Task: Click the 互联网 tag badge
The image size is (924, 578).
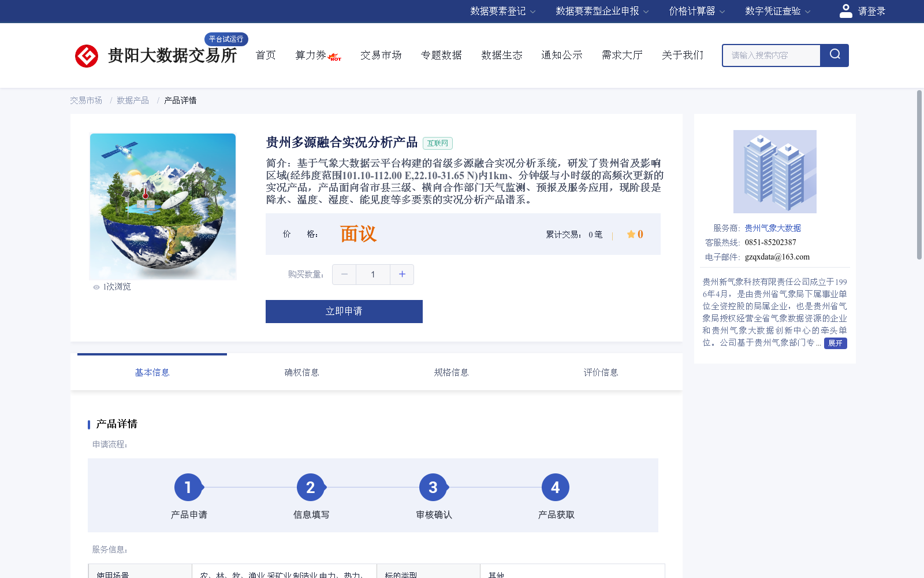Action: tap(438, 143)
